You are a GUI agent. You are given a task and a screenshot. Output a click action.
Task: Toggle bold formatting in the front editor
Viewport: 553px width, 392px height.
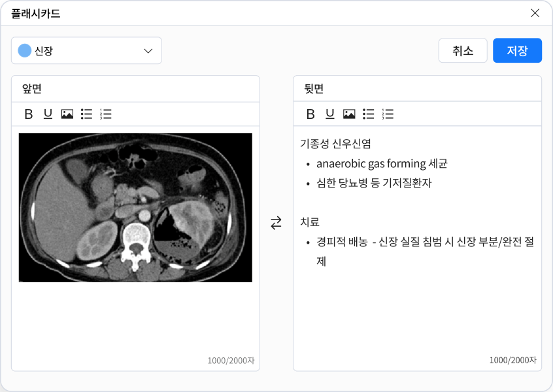tap(27, 114)
